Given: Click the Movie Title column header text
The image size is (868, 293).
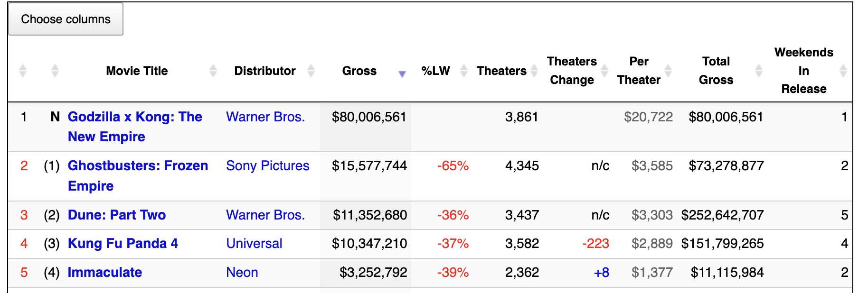Looking at the screenshot, I should [137, 71].
